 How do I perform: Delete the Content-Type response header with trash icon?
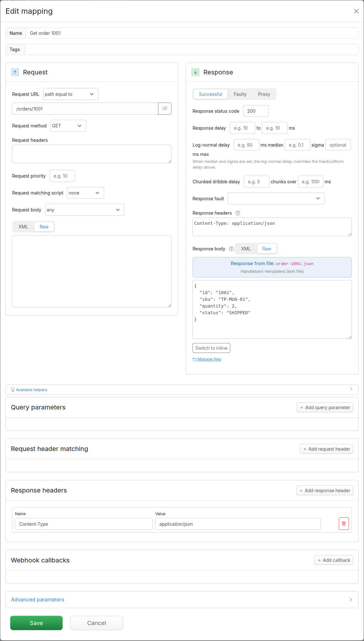coord(344,524)
